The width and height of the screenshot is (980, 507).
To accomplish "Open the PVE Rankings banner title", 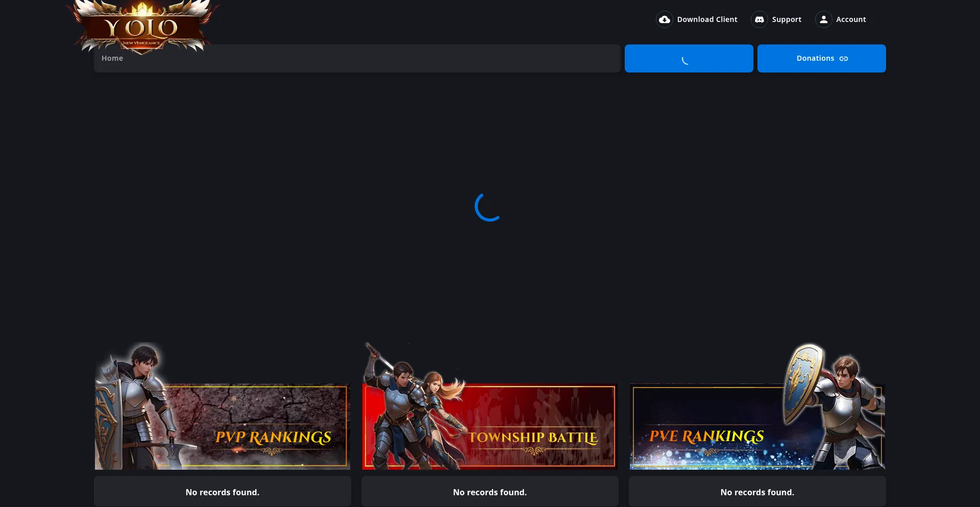I will 706,436.
